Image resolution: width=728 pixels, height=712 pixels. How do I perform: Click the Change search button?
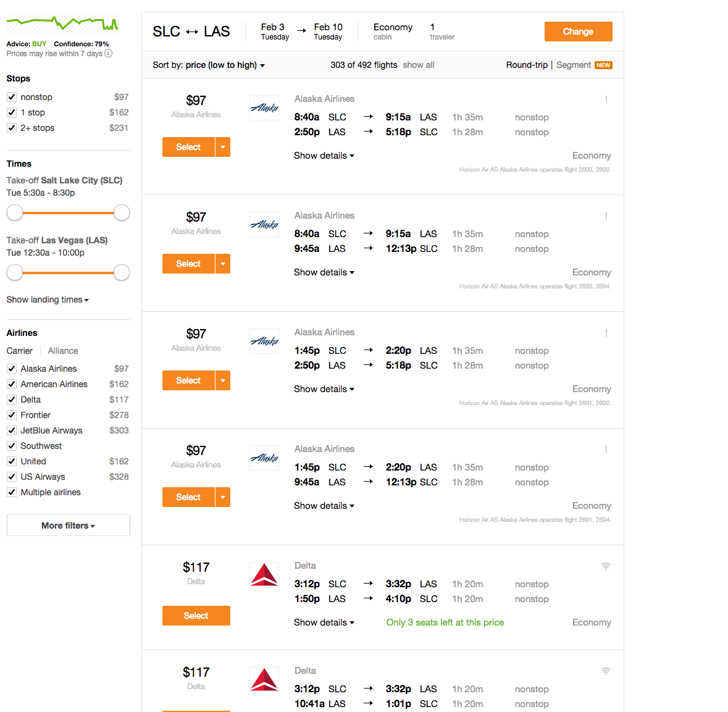[x=578, y=31]
